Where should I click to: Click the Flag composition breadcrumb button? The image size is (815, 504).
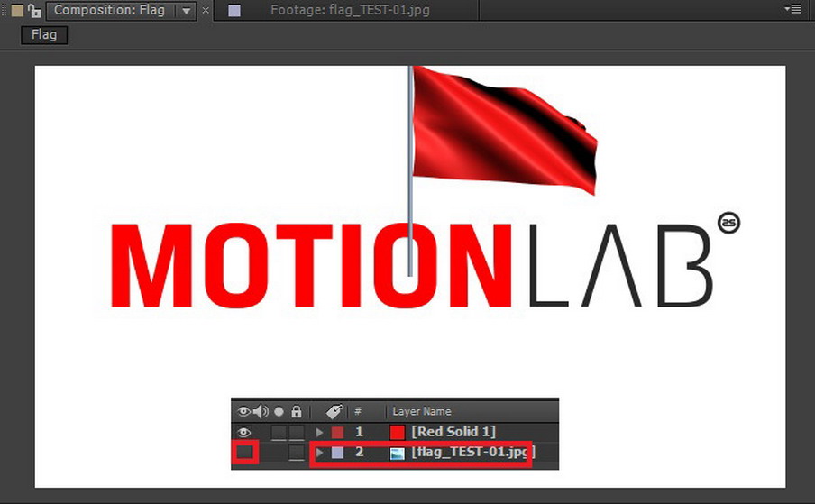coord(44,35)
